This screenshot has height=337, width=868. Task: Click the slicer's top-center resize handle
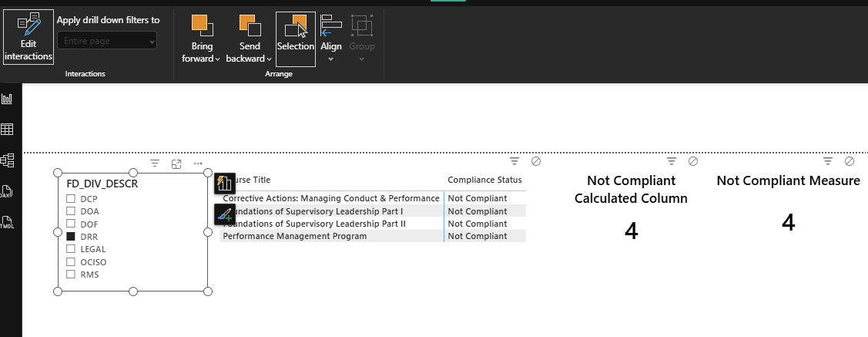132,173
